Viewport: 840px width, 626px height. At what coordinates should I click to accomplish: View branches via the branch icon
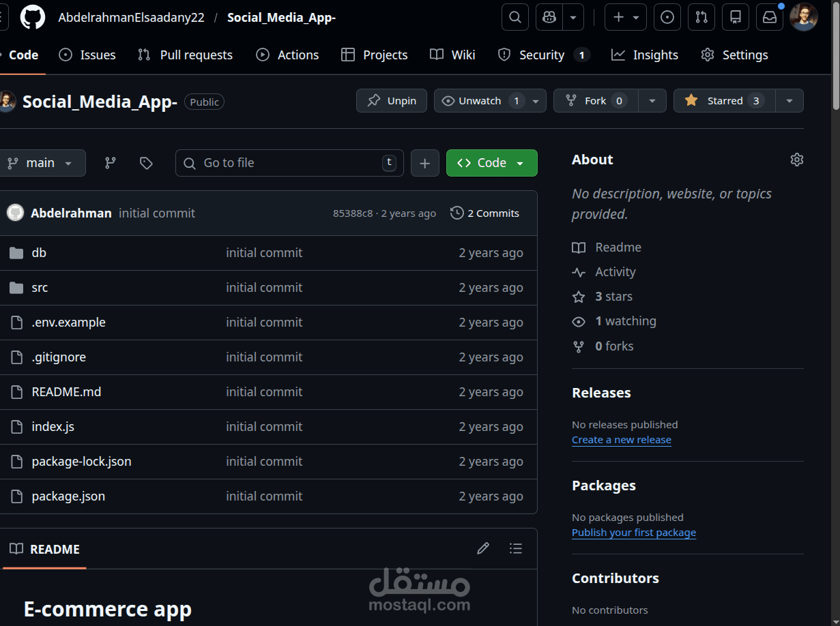click(110, 163)
